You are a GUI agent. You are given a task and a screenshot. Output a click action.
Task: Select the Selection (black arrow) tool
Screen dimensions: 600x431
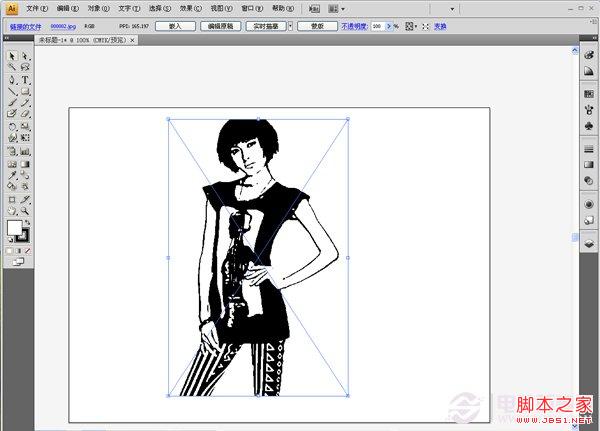[12, 56]
